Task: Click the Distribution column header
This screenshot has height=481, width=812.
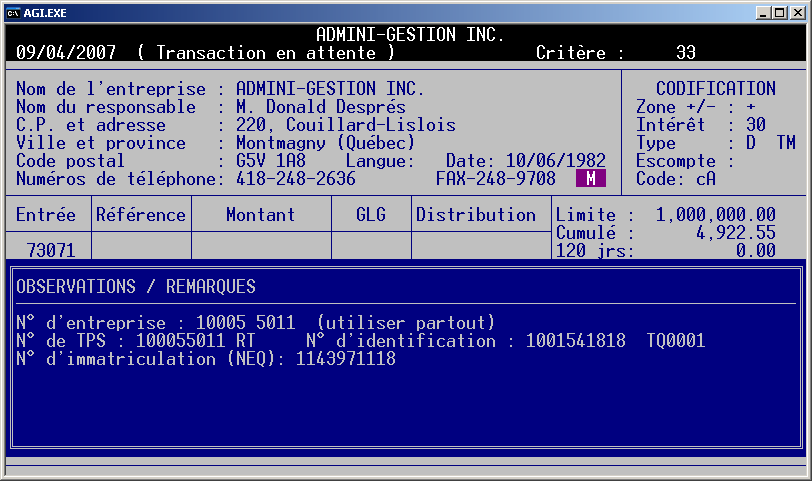Action: point(476,214)
